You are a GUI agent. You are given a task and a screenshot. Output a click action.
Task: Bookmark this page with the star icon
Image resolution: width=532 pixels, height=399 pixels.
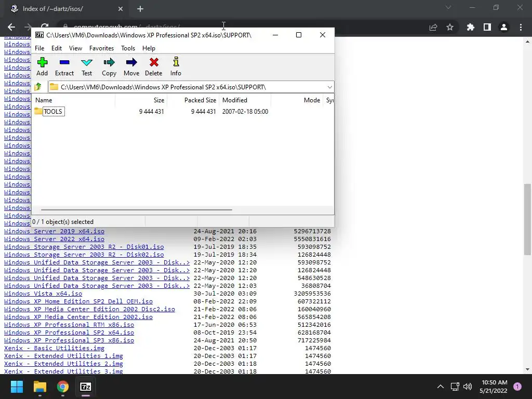click(x=450, y=27)
